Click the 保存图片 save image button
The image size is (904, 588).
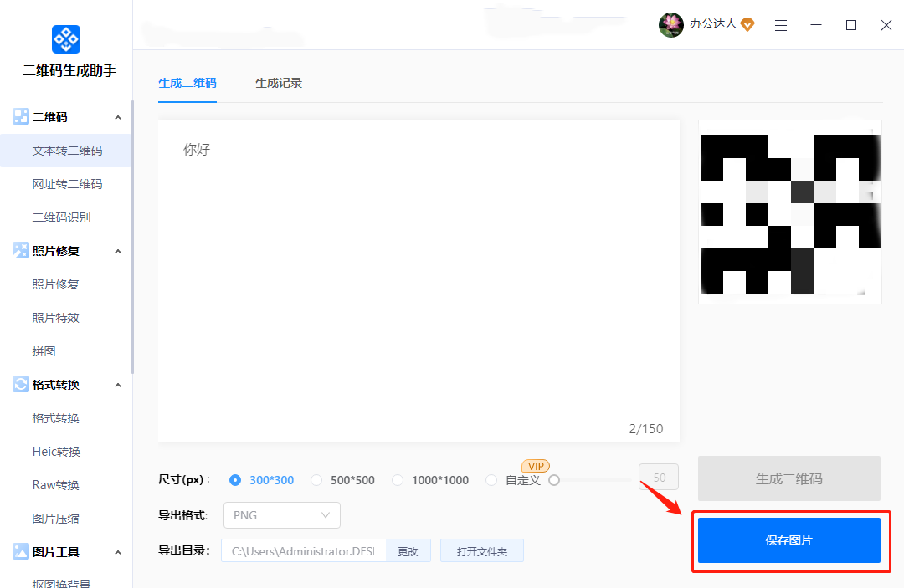[x=788, y=541]
